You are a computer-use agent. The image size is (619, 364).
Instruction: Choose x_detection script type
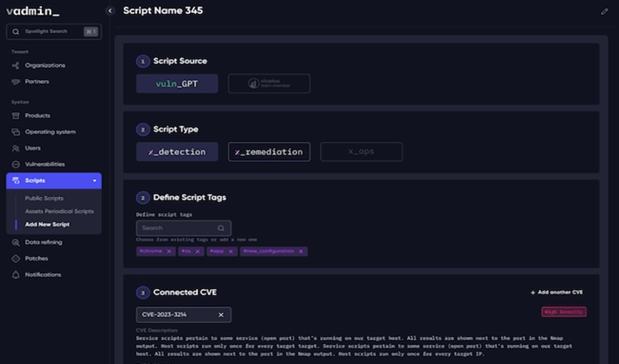pyautogui.click(x=177, y=152)
